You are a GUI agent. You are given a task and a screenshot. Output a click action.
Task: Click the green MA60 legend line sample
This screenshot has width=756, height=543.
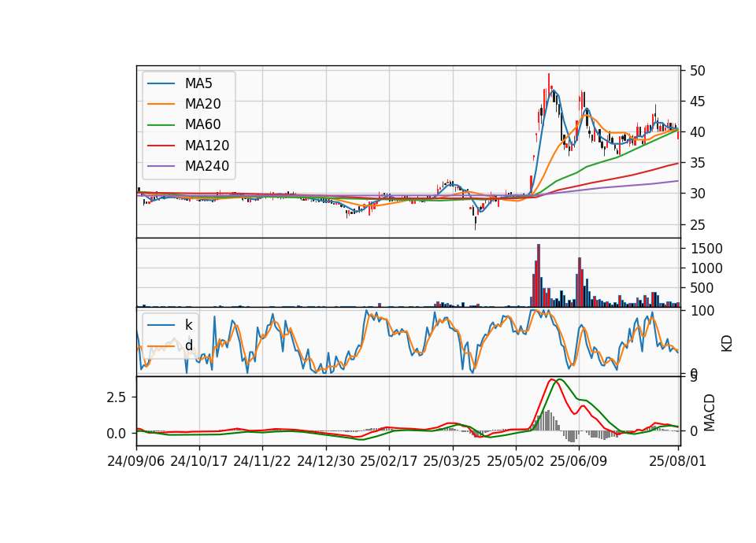point(161,125)
